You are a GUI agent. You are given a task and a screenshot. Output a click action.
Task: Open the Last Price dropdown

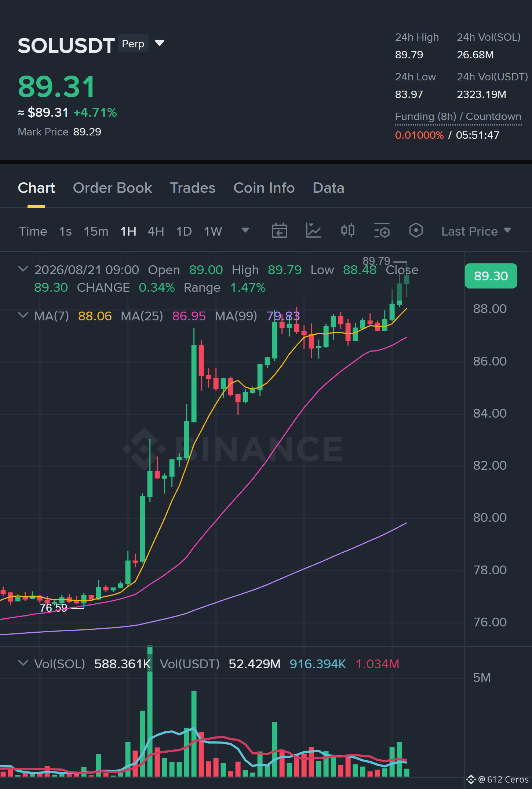click(476, 231)
